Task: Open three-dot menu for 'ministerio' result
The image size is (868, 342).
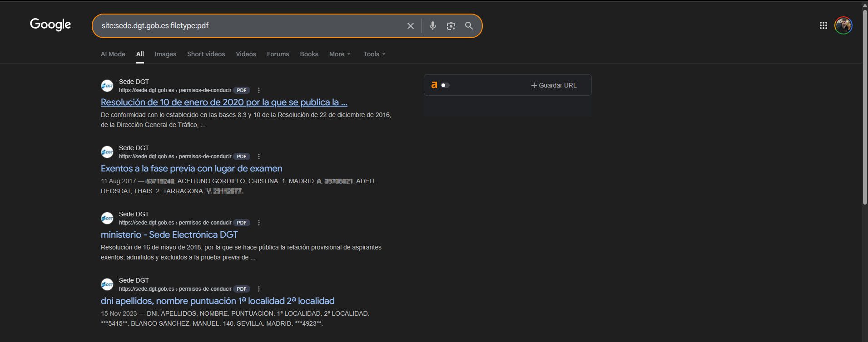Action: [259, 223]
